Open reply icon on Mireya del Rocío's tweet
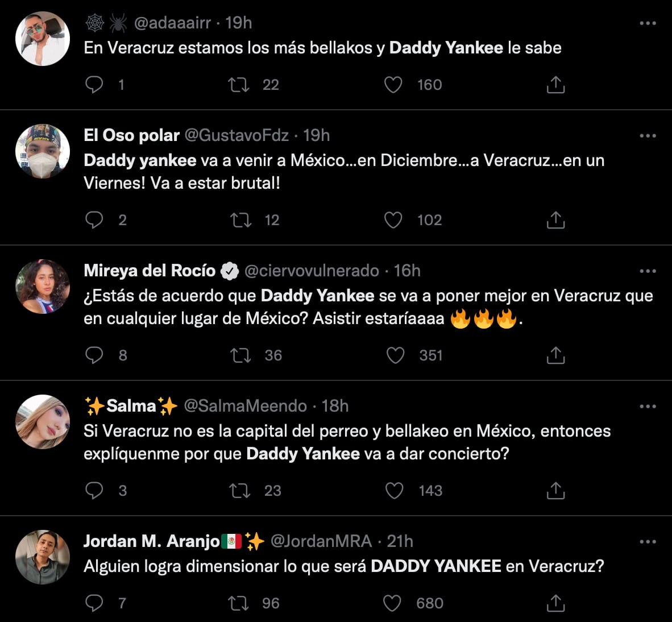This screenshot has width=672, height=622. point(94,355)
